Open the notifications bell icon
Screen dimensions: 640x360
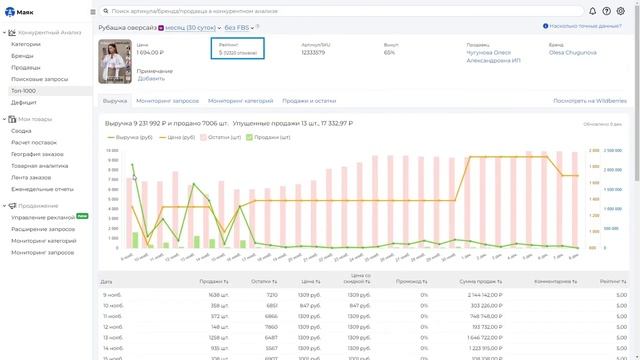point(592,11)
